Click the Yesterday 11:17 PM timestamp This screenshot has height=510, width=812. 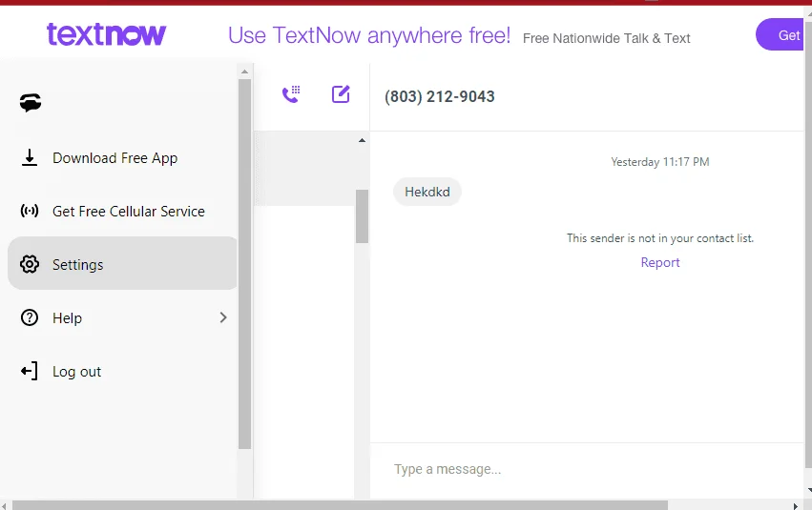tap(659, 162)
